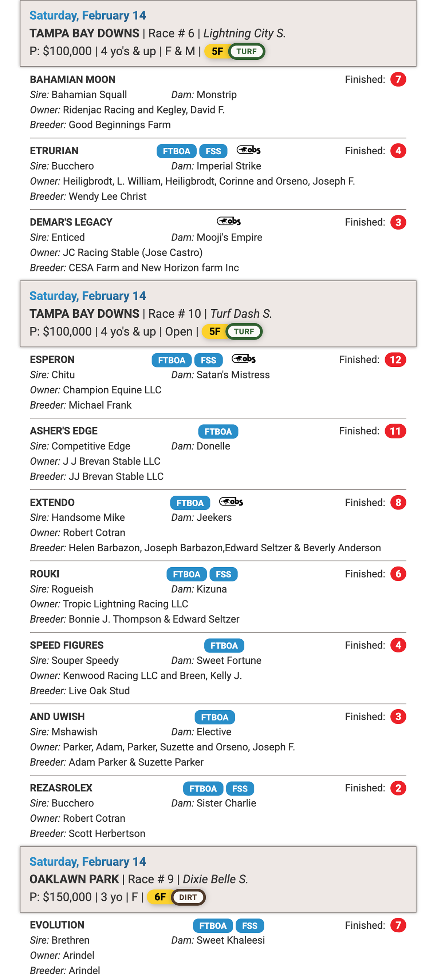The height and width of the screenshot is (980, 437).
Task: Click the DIRT surface tag for Dixie Belle S.
Action: 188,897
